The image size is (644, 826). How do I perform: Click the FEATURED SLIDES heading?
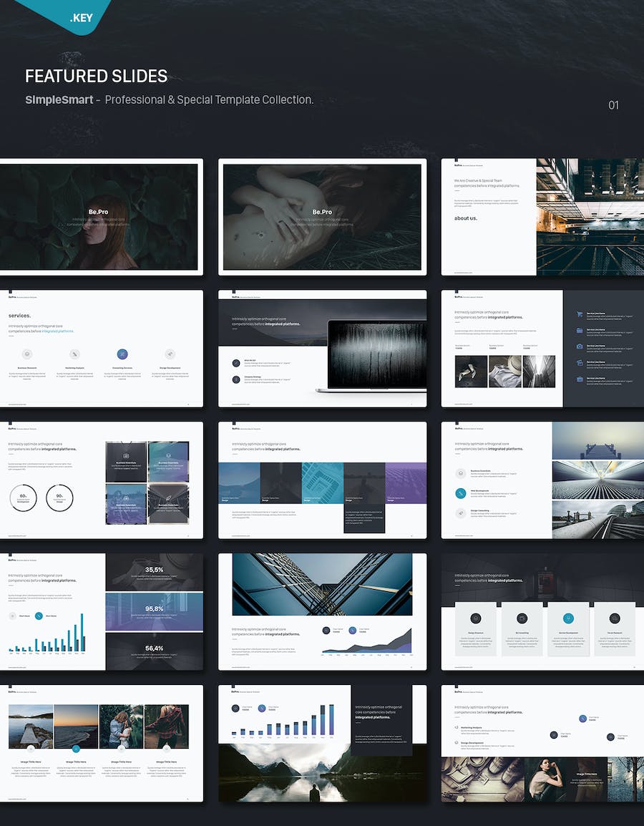click(97, 76)
